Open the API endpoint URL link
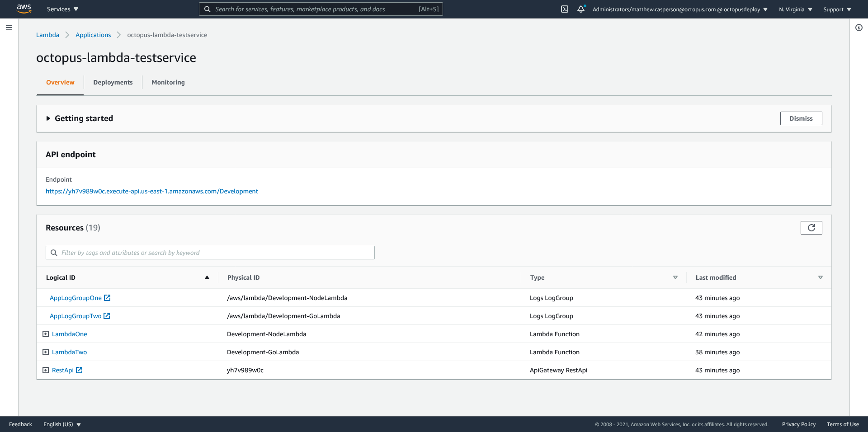The image size is (868, 432). click(152, 191)
